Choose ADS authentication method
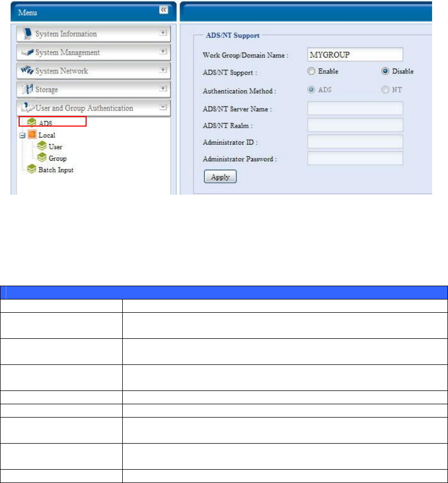This screenshot has width=448, height=483. coord(311,90)
